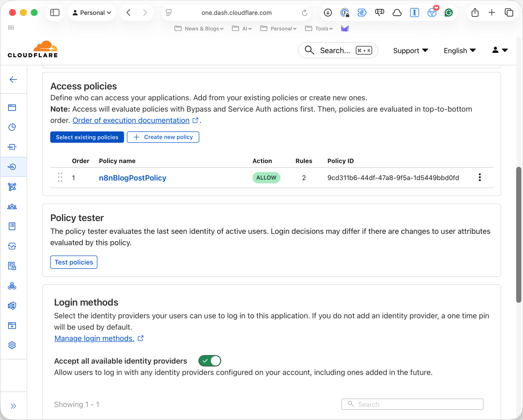Open the user account dropdown
Viewport: 523px width, 420px height.
click(500, 50)
